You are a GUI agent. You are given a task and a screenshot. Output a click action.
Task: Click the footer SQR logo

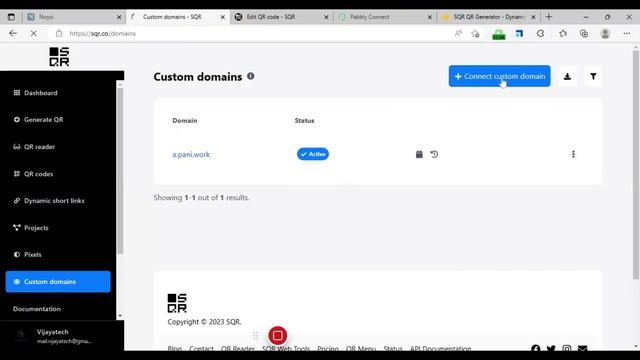point(177,303)
